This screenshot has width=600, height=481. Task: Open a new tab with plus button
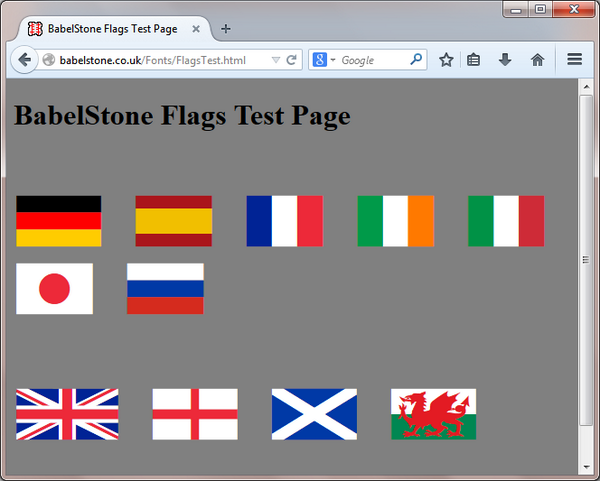click(226, 29)
